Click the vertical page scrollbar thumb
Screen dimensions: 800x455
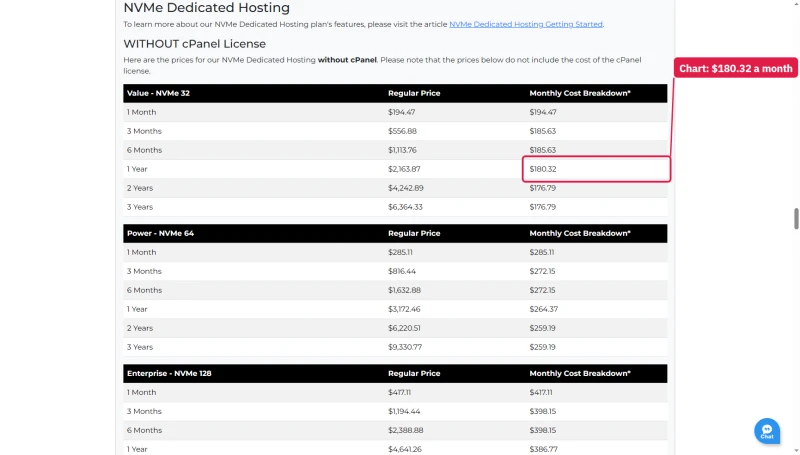click(x=796, y=218)
